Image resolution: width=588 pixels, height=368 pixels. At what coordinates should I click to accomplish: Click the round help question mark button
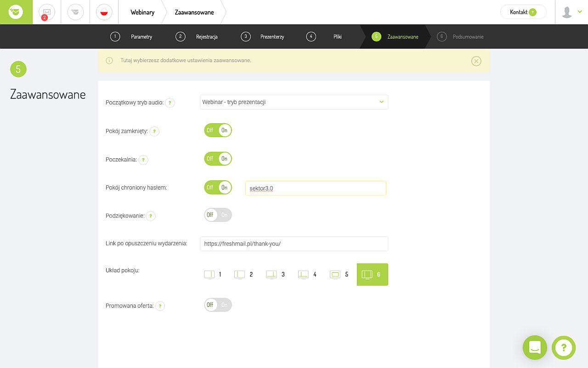[564, 347]
